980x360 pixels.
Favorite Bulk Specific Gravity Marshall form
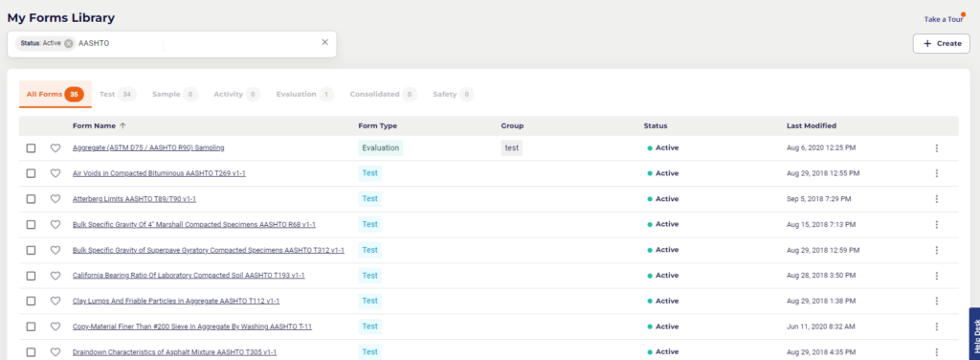(55, 224)
